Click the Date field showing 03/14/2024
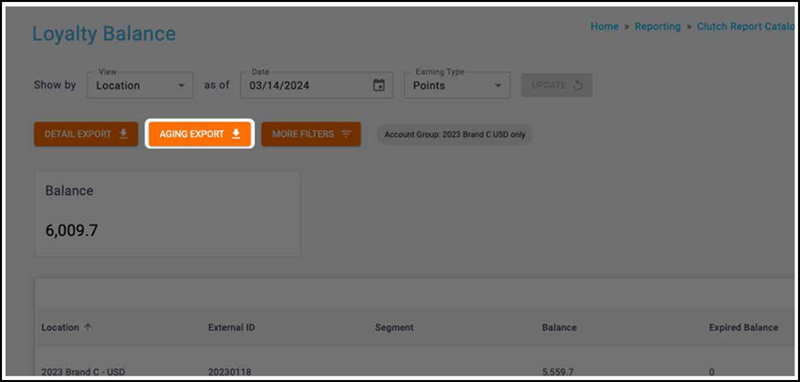This screenshot has height=382, width=800. click(317, 85)
